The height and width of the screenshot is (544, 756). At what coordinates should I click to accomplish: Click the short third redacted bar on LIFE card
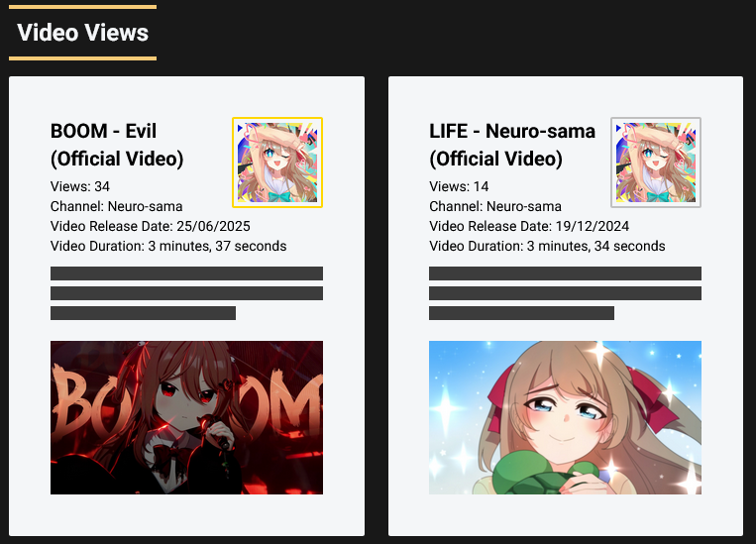point(522,313)
